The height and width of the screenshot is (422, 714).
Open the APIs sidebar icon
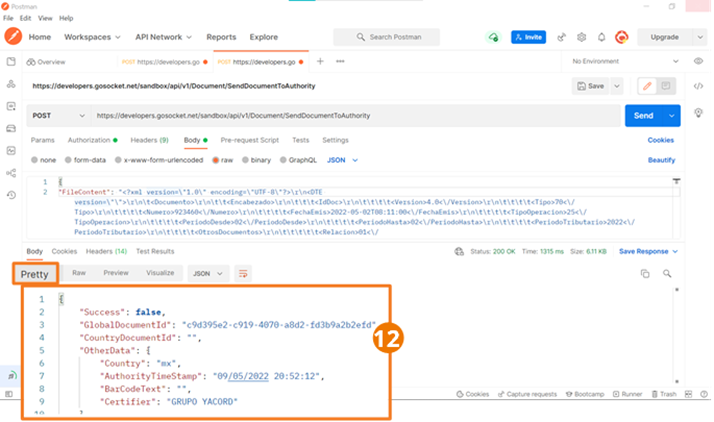coord(11,84)
